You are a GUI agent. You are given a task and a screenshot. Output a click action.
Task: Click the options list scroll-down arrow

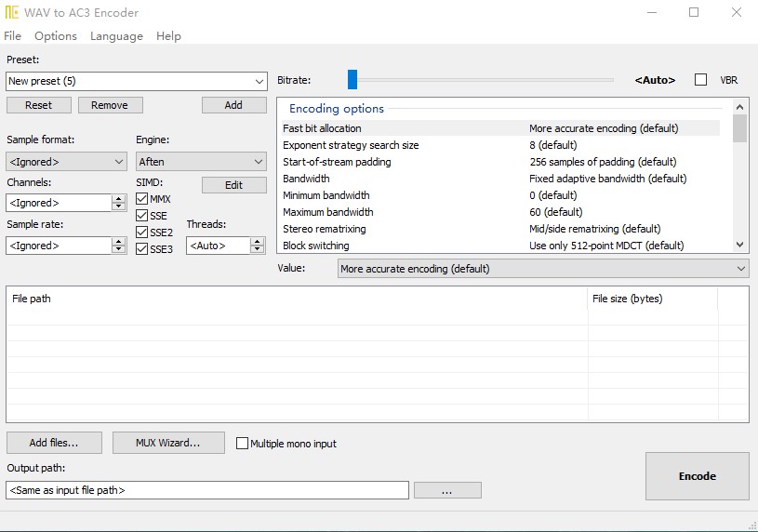click(x=739, y=245)
